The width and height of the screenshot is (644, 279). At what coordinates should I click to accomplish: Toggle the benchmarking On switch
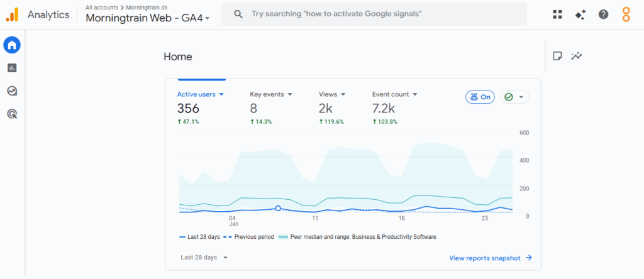480,97
